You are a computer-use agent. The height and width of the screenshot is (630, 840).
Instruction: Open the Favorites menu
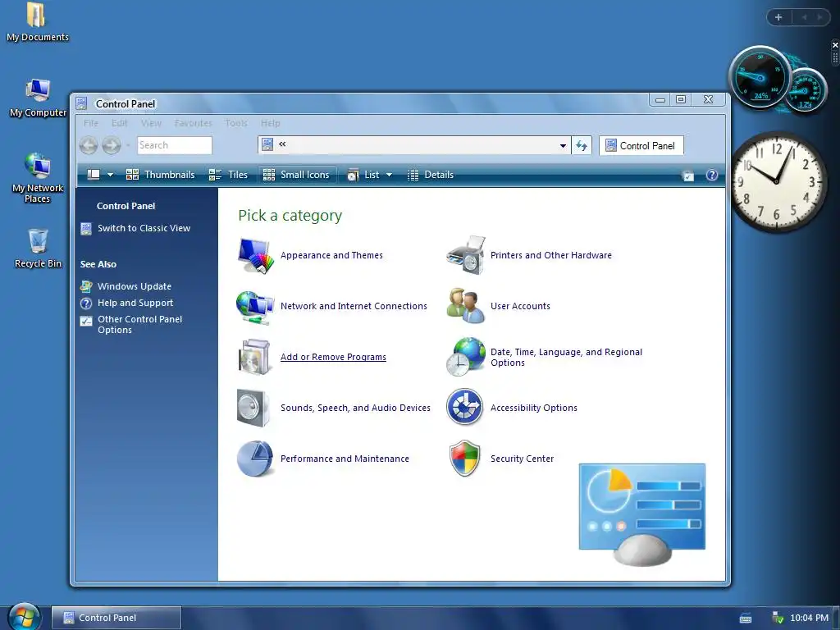click(x=193, y=123)
